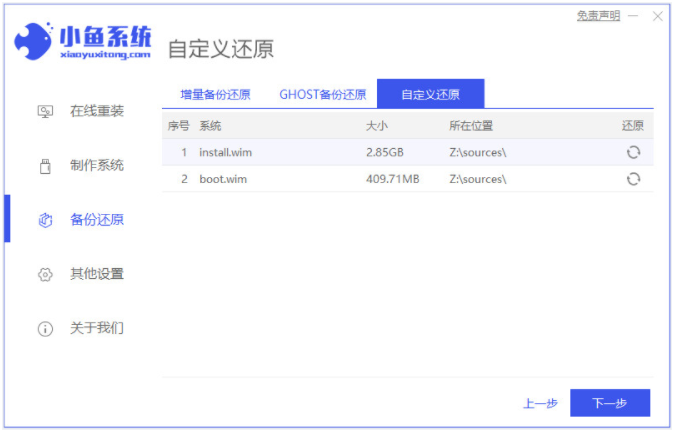Screen dimensions: 674x430
Task: Open the 免责声明 link
Action: click(x=598, y=16)
